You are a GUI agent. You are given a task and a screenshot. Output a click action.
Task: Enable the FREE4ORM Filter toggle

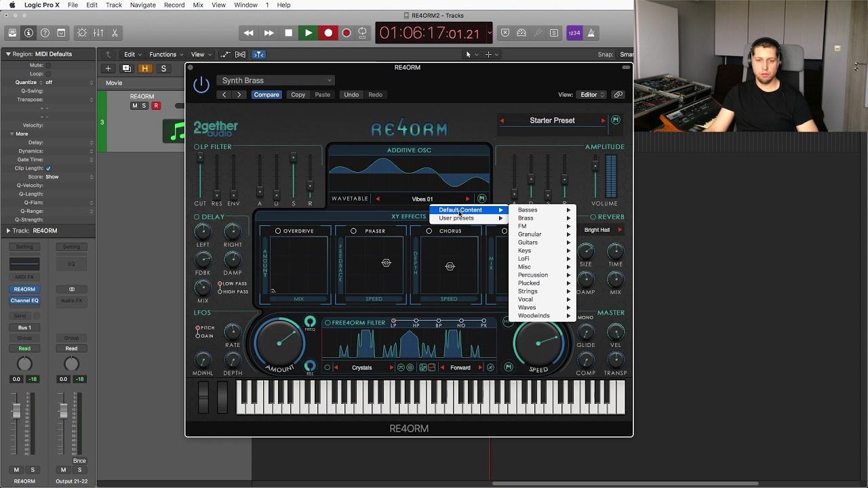[x=328, y=323]
